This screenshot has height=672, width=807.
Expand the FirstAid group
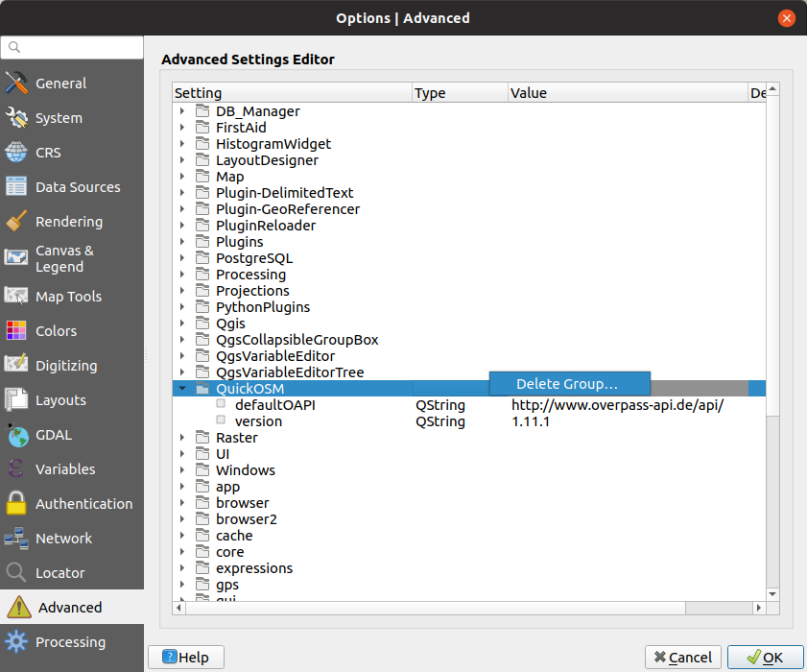(x=181, y=127)
